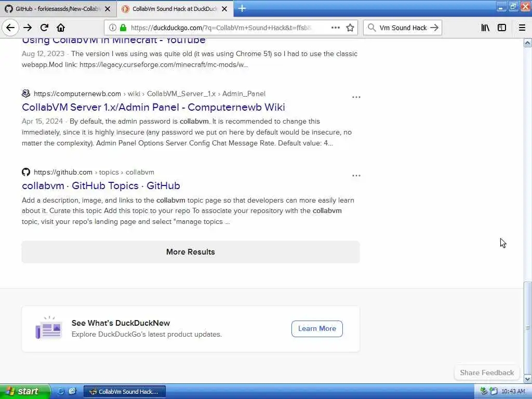Screen dimensions: 532x399
Task: Open CollabVM Server 1.x/Admin Panel result
Action: (x=153, y=107)
